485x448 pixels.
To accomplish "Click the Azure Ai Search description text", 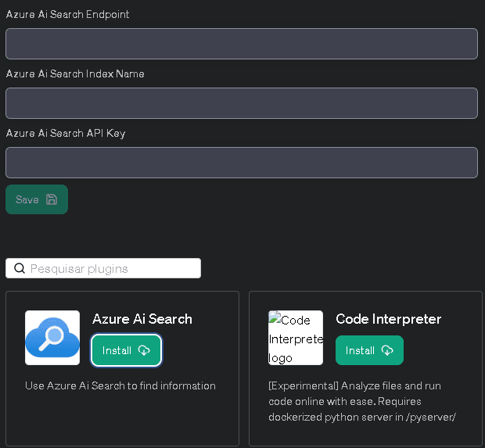I will [120, 385].
